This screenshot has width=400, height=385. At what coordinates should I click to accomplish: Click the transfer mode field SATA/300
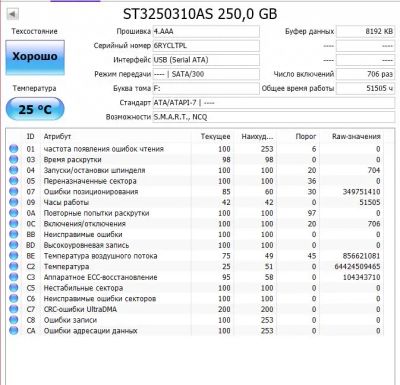tap(206, 74)
